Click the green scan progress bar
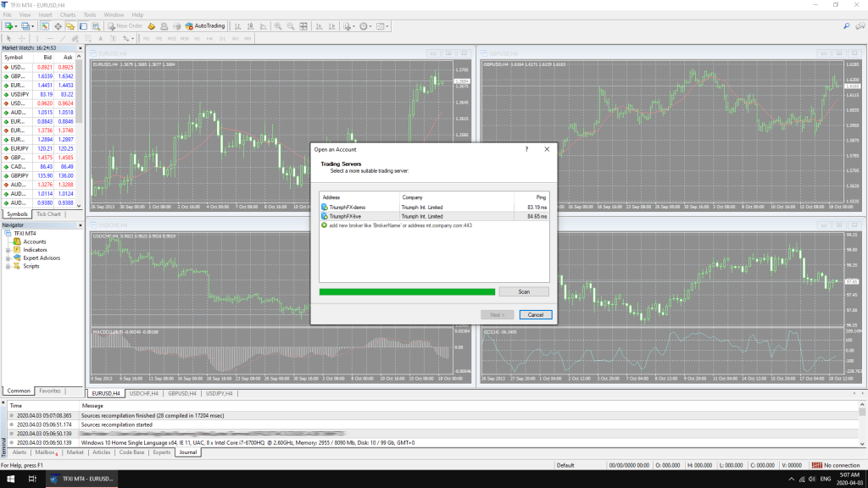 click(x=407, y=291)
